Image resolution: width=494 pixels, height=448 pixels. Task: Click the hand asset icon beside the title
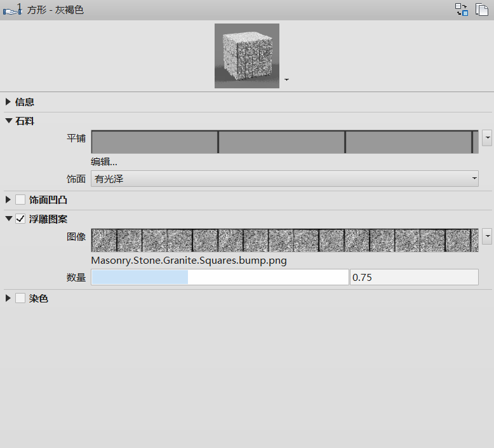tap(13, 10)
